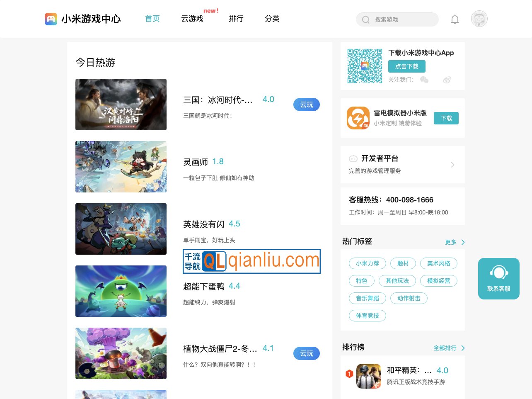The image size is (532, 399).
Task: Click the WeChat icon next to 关注我们
Action: pyautogui.click(x=424, y=80)
